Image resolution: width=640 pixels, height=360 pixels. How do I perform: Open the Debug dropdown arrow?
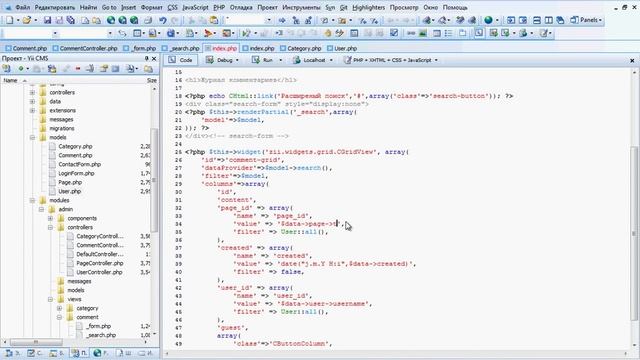pos(237,60)
